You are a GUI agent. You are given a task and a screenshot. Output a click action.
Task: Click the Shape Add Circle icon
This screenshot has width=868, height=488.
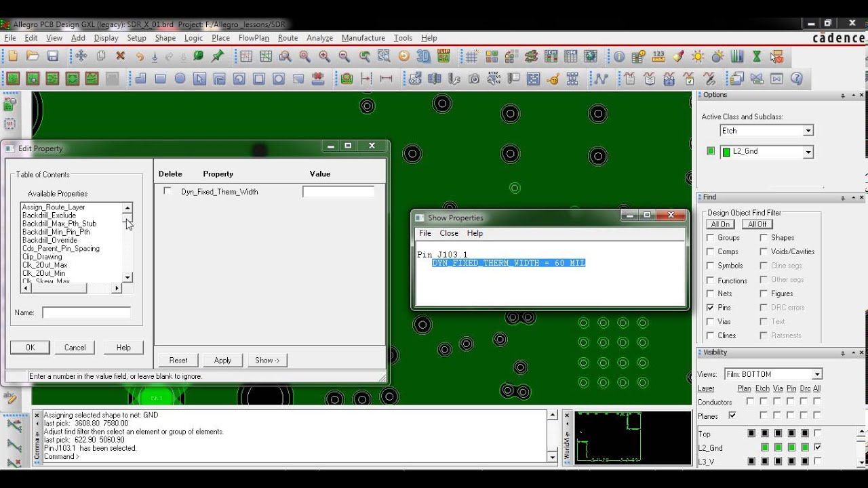pos(180,79)
